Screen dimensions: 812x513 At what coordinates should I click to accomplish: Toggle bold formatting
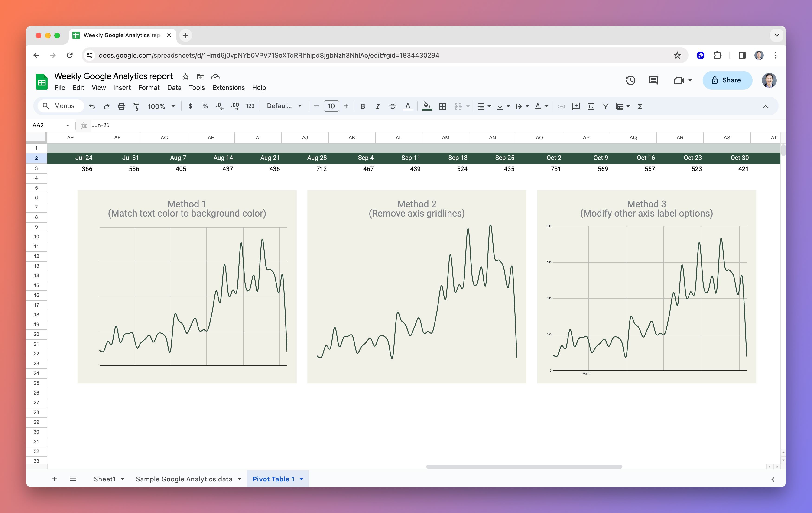(363, 106)
